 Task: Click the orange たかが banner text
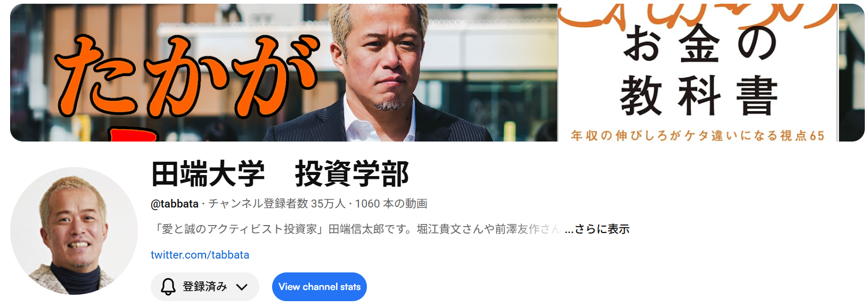coord(186,77)
